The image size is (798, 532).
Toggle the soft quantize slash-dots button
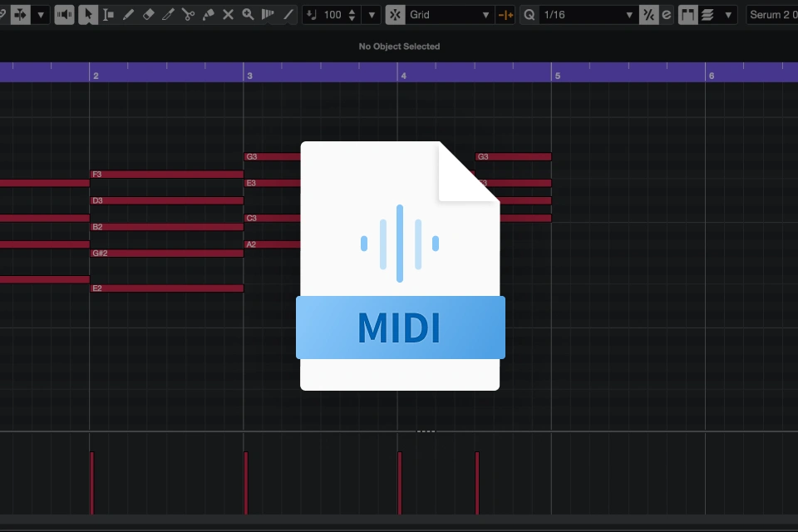point(648,15)
